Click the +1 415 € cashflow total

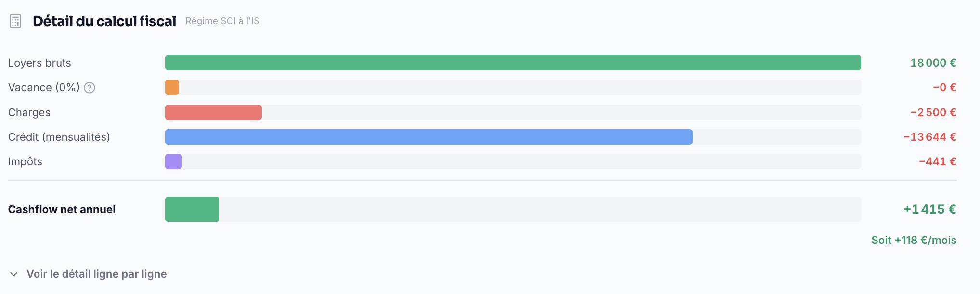(929, 209)
